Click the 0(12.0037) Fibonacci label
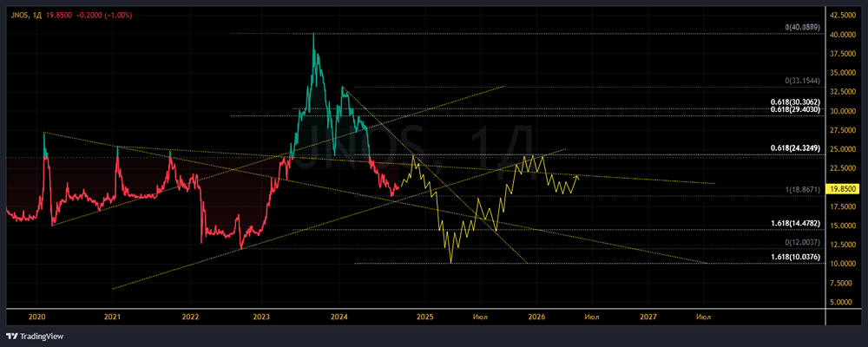Screen dimensions: 868x347 (x=802, y=242)
